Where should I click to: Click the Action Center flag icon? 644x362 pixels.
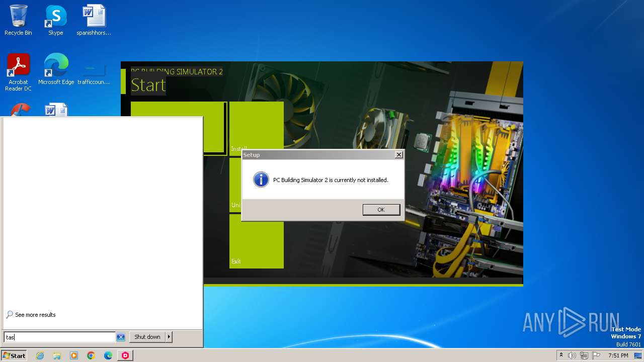[x=596, y=355]
